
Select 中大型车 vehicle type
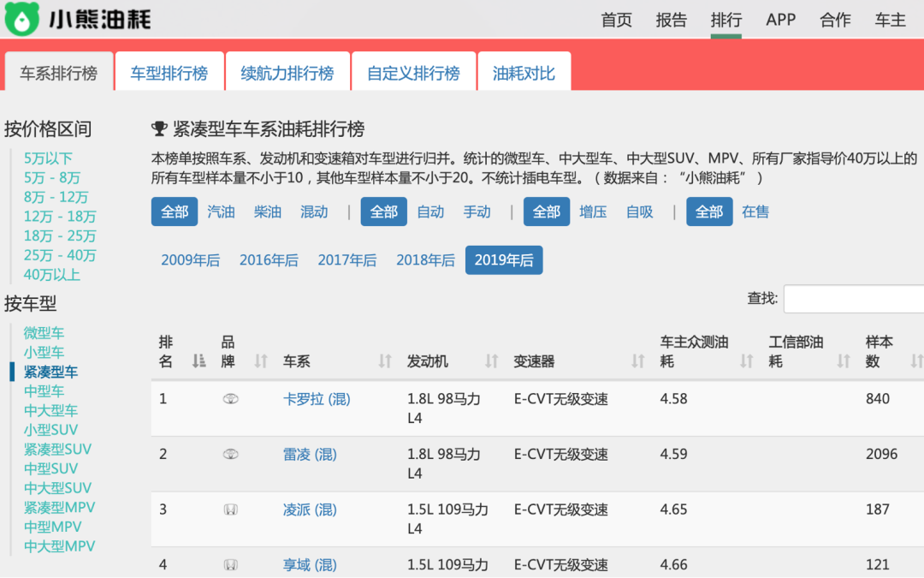tap(50, 411)
